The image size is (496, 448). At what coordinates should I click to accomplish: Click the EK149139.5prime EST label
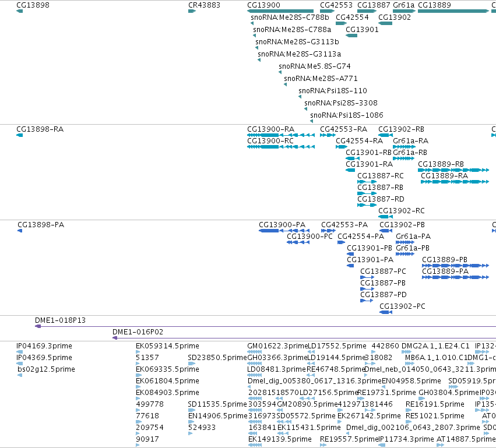click(x=280, y=439)
